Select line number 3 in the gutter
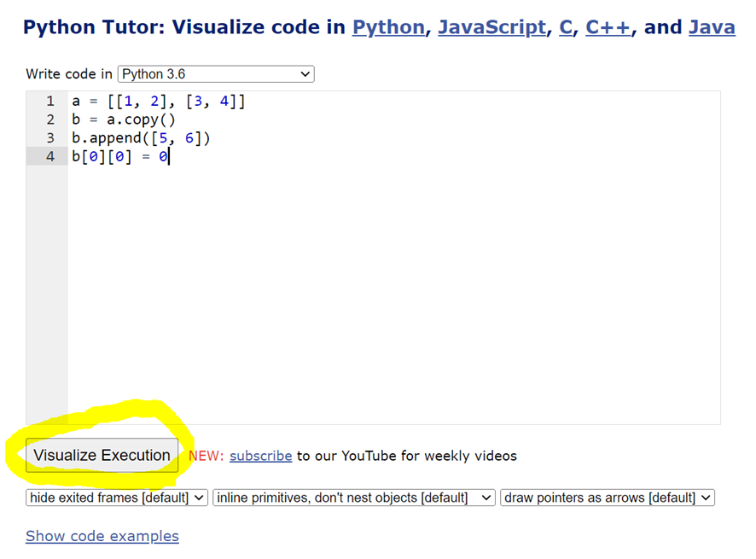The width and height of the screenshot is (756, 559). tap(50, 138)
